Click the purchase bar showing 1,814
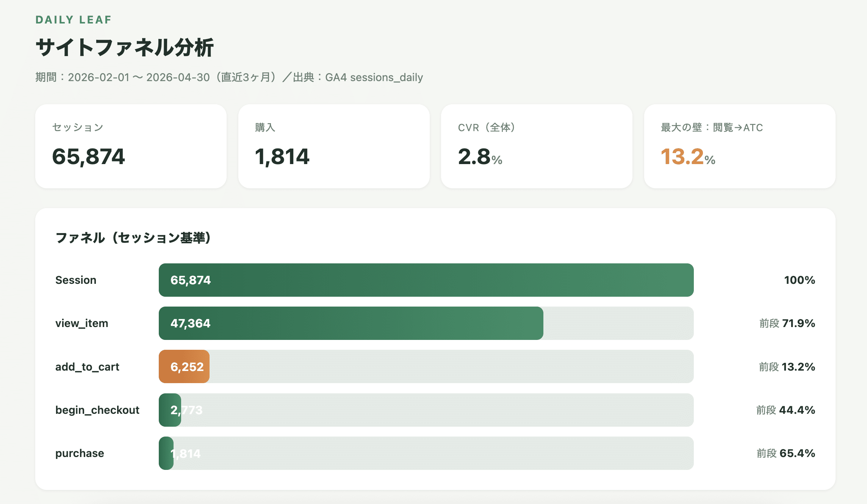 coord(166,453)
